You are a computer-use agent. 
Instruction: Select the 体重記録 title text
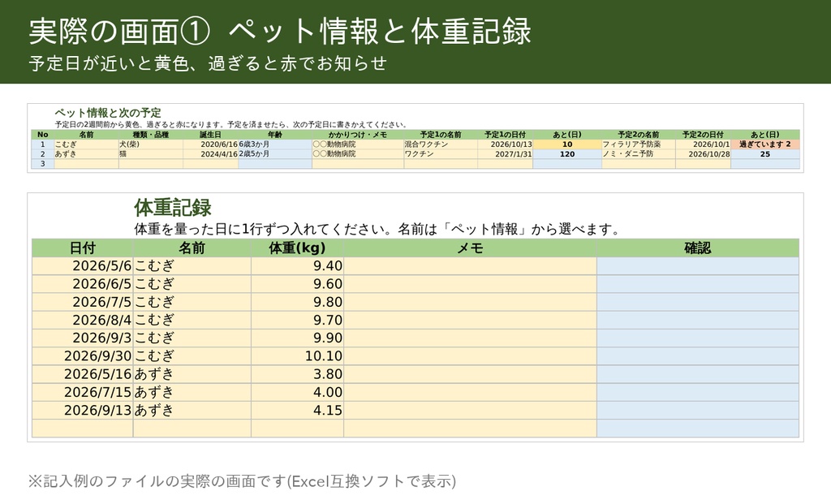tap(173, 207)
